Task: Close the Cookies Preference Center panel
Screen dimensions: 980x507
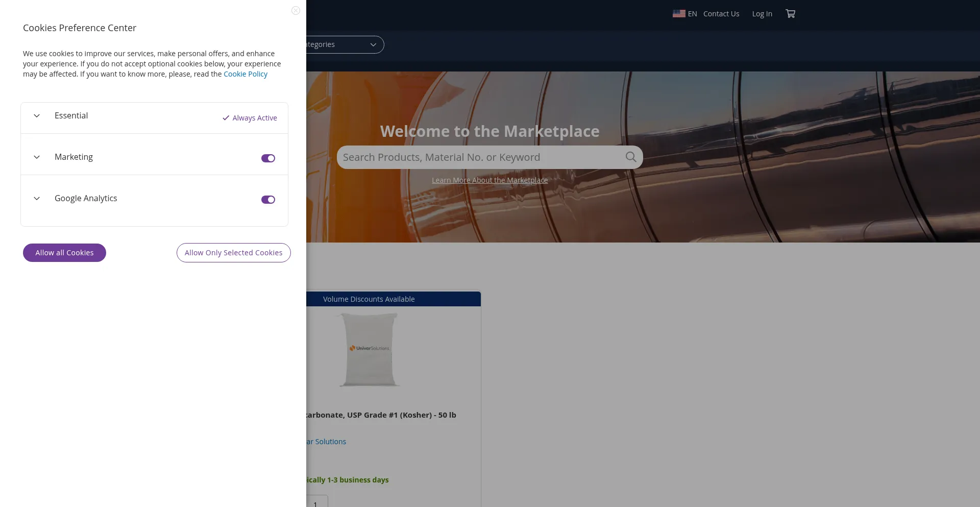Action: [x=296, y=11]
